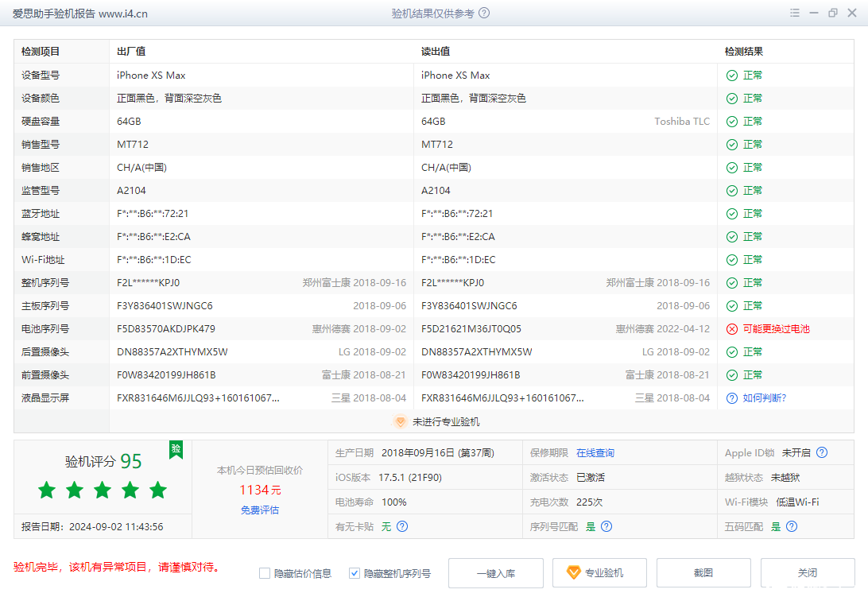Click the 一键入库 button
The width and height of the screenshot is (868, 601).
tap(496, 572)
